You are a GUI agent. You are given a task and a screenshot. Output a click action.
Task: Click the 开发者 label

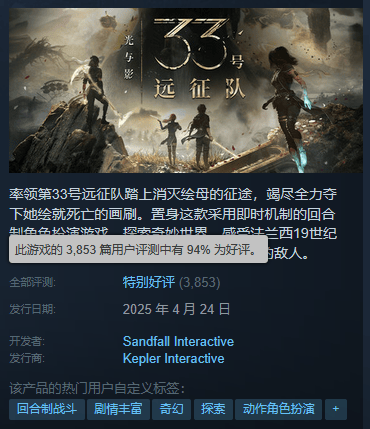(27, 341)
